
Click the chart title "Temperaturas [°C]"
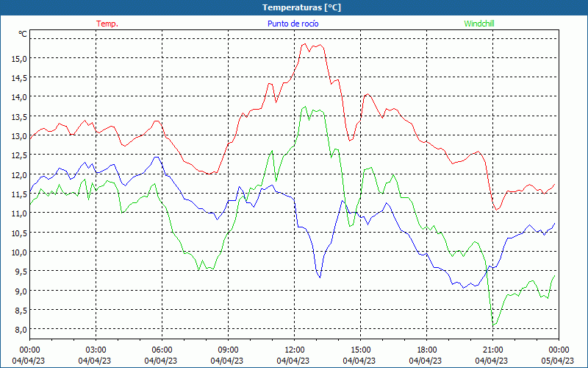point(301,7)
